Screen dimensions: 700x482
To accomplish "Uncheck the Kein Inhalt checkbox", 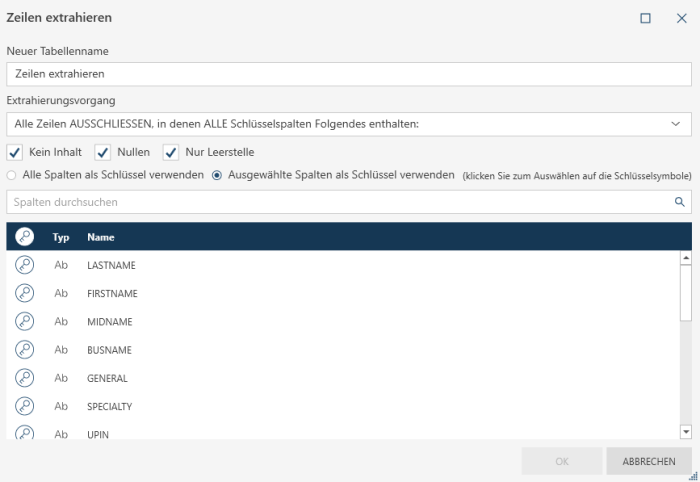I will (x=15, y=152).
